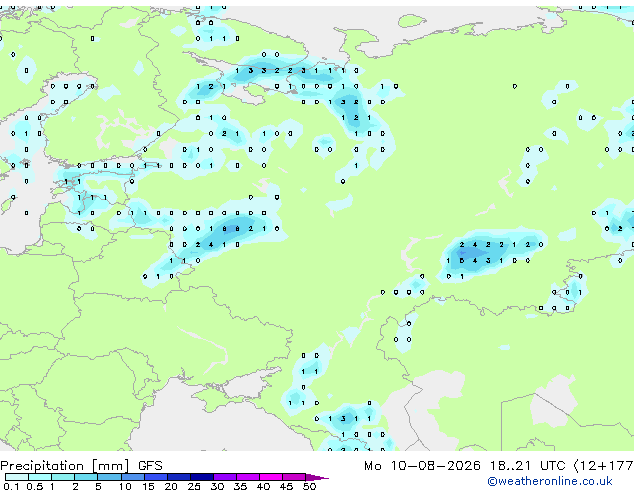Click the 20–25 mm legend color box
634x490 pixels.
coord(178,477)
